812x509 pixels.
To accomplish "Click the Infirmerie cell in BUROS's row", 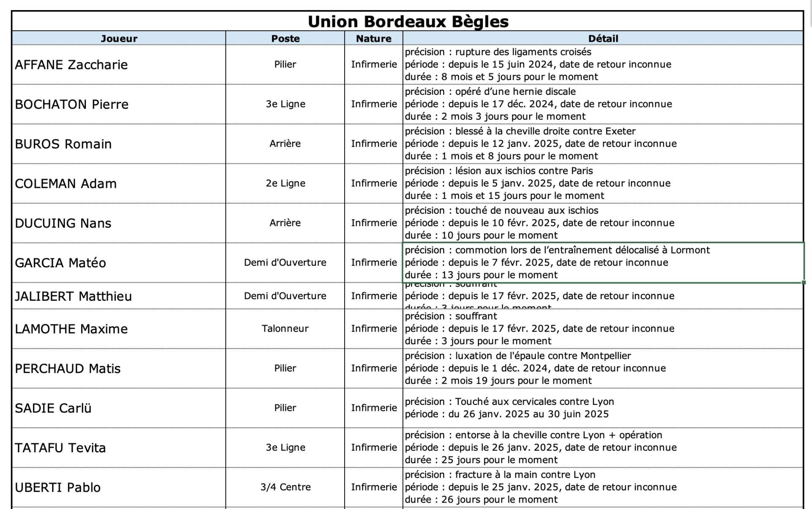I will 373,144.
